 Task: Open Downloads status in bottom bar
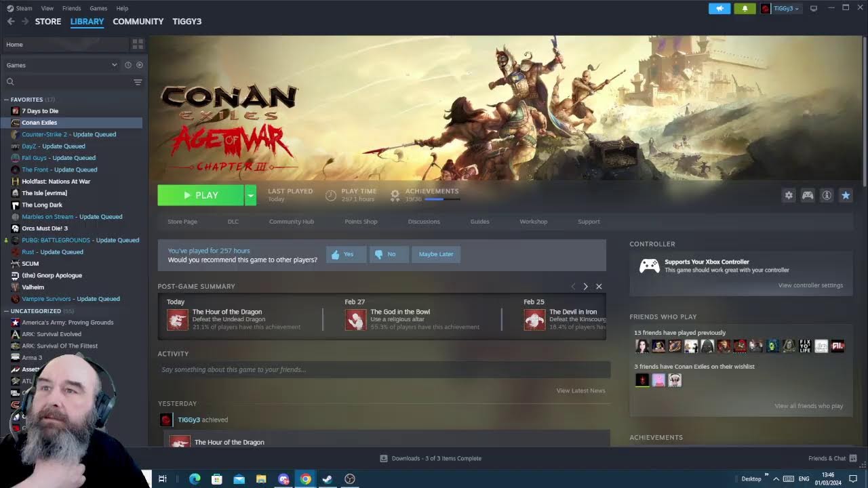431,458
